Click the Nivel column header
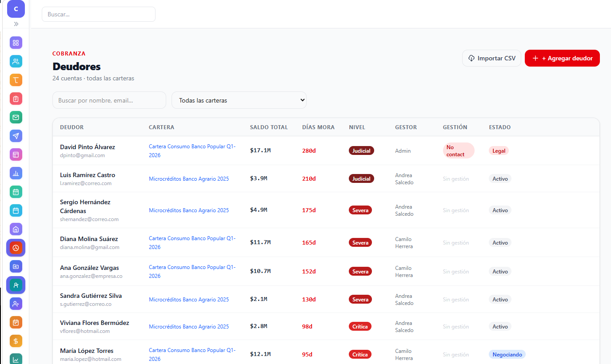The height and width of the screenshot is (364, 611). click(357, 127)
